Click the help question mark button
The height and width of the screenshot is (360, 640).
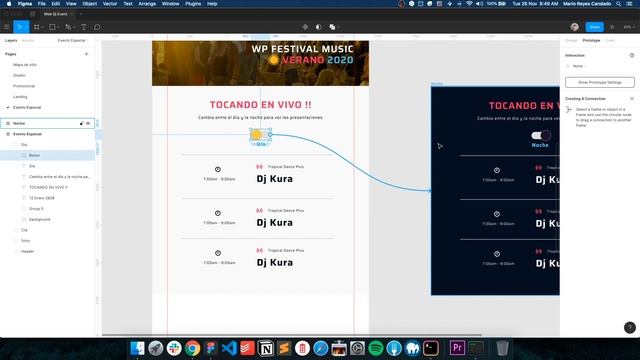coord(629,327)
